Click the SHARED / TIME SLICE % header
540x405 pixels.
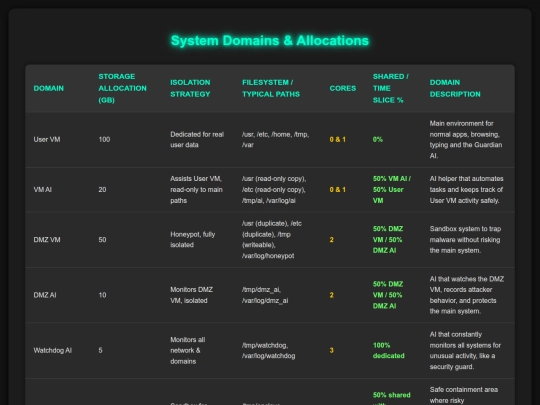[391, 88]
